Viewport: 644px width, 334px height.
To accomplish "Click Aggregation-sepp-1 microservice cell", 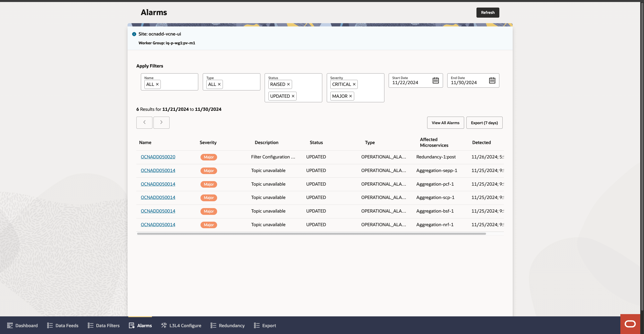I will (x=437, y=171).
